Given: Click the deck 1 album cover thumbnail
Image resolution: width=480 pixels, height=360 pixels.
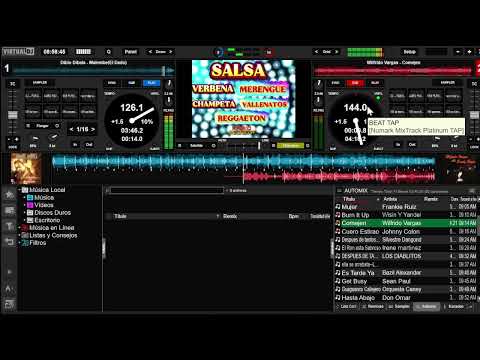Looking at the screenshot, I should pyautogui.click(x=26, y=168).
